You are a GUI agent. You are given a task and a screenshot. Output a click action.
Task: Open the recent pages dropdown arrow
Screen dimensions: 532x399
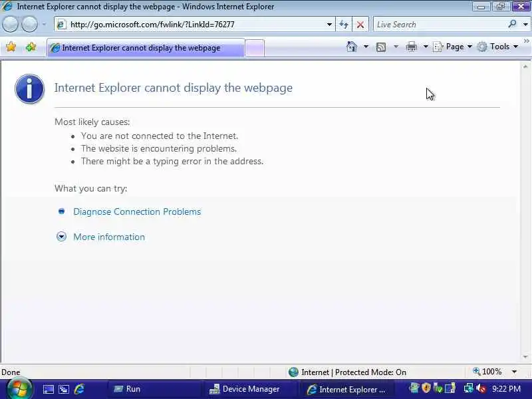(x=44, y=25)
